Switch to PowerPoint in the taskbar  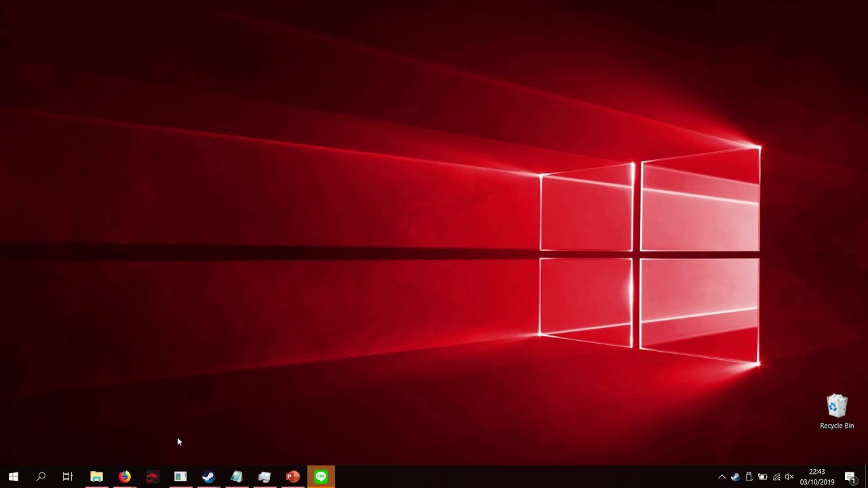pyautogui.click(x=292, y=477)
